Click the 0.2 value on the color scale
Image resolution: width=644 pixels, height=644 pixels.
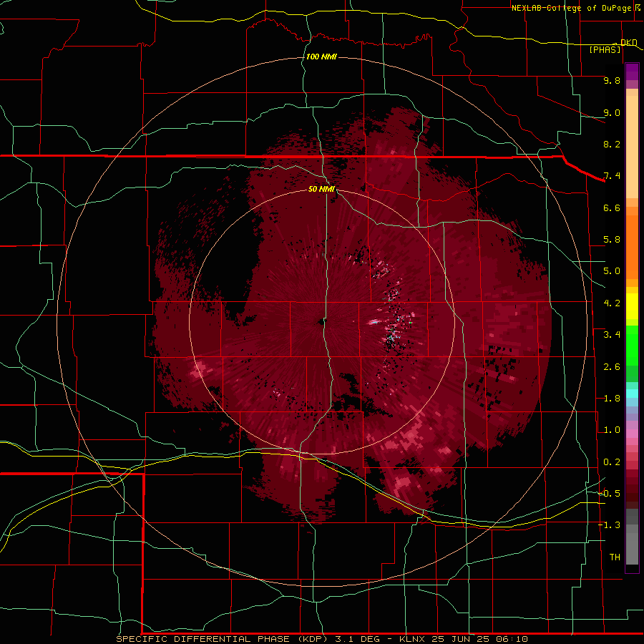[612, 462]
